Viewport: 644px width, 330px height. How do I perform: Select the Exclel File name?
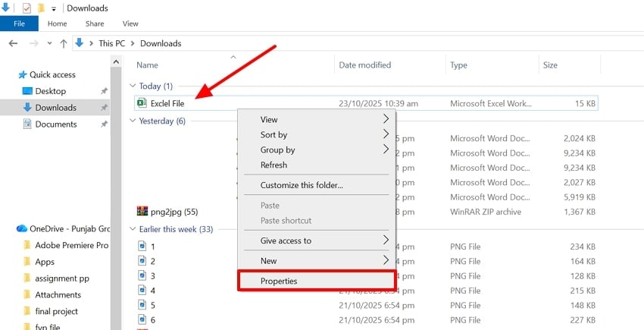pyautogui.click(x=167, y=104)
